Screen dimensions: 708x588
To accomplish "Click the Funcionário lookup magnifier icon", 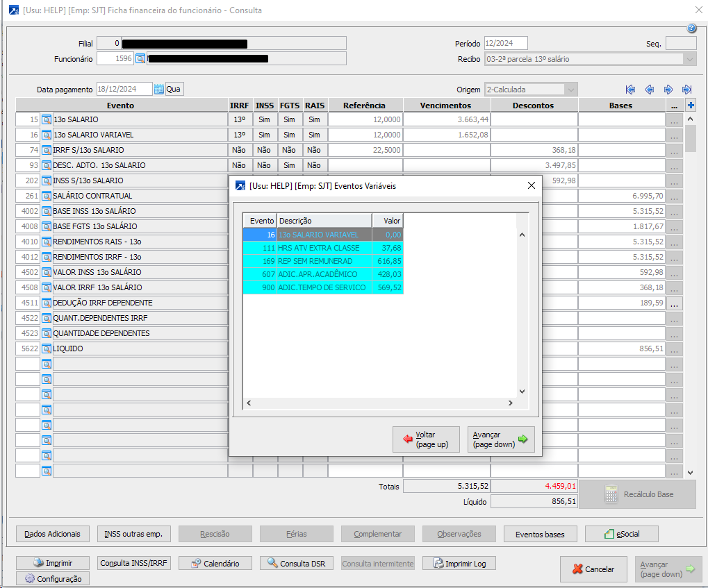I will (140, 59).
